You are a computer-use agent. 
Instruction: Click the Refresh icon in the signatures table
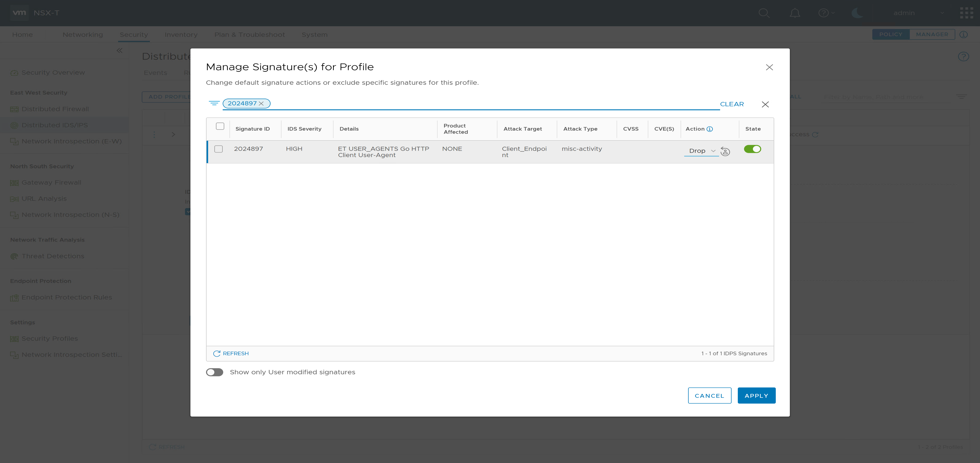point(216,353)
